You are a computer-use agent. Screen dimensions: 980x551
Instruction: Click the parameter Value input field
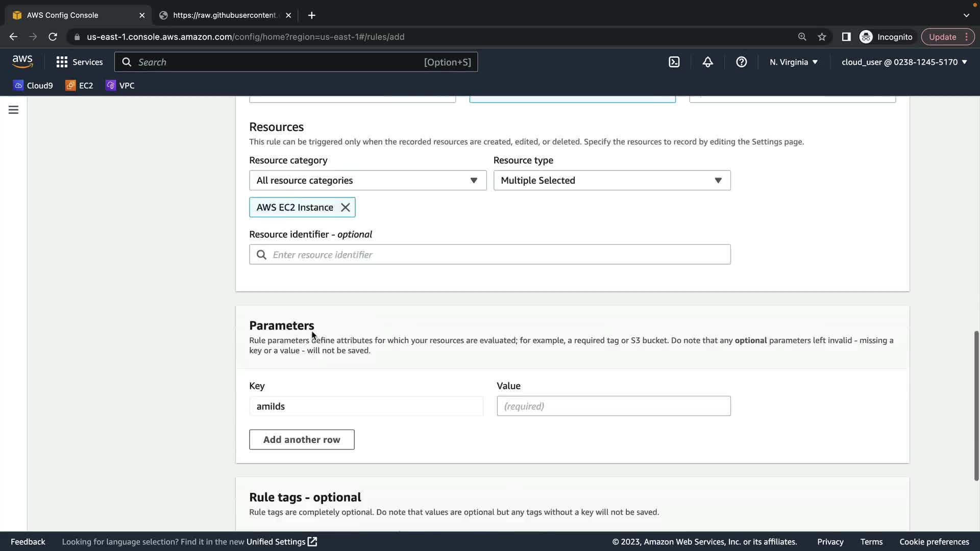click(614, 406)
